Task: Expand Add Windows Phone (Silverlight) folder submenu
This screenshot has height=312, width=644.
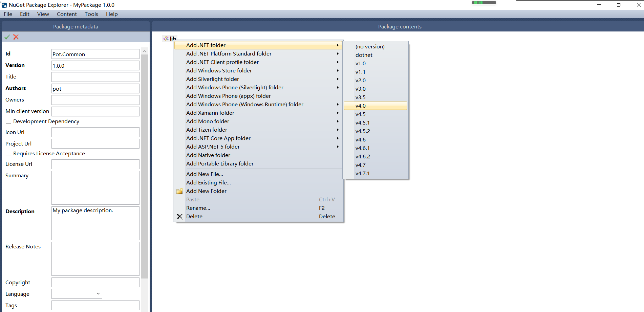Action: (x=258, y=88)
